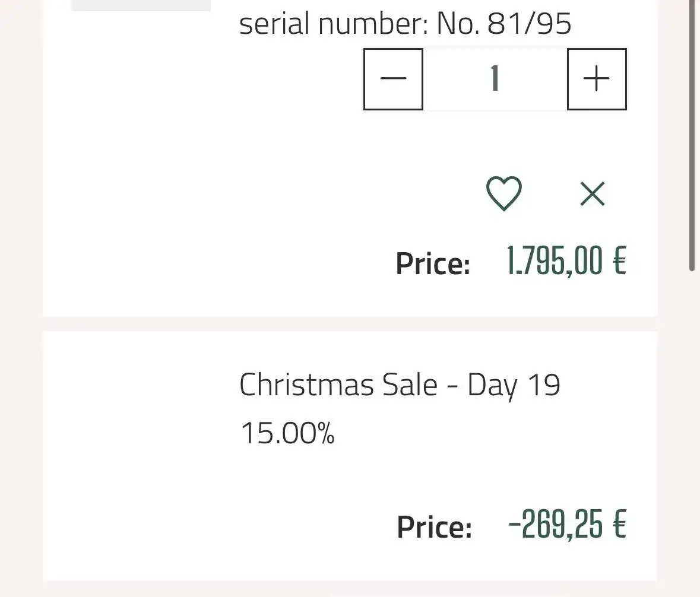Click the -269,25 € discount amount
This screenshot has width=700, height=597.
point(568,524)
